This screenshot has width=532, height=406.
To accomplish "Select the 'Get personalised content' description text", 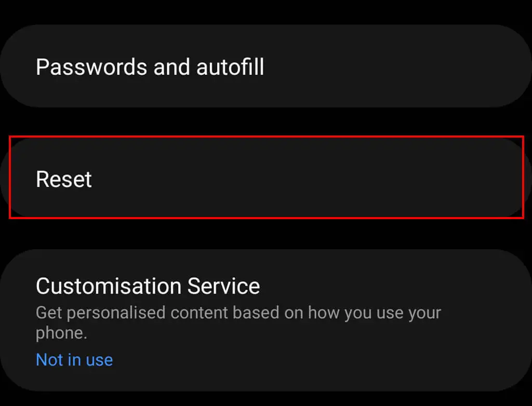I will click(x=238, y=314).
